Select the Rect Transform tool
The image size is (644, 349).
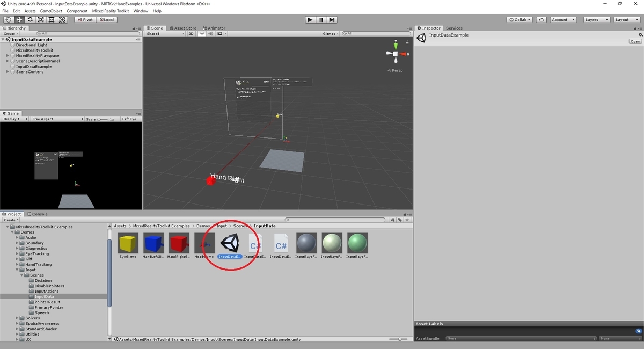[x=52, y=20]
